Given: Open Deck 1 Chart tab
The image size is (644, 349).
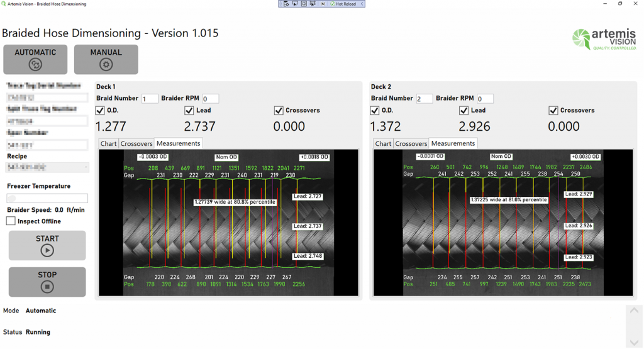Looking at the screenshot, I should 108,144.
